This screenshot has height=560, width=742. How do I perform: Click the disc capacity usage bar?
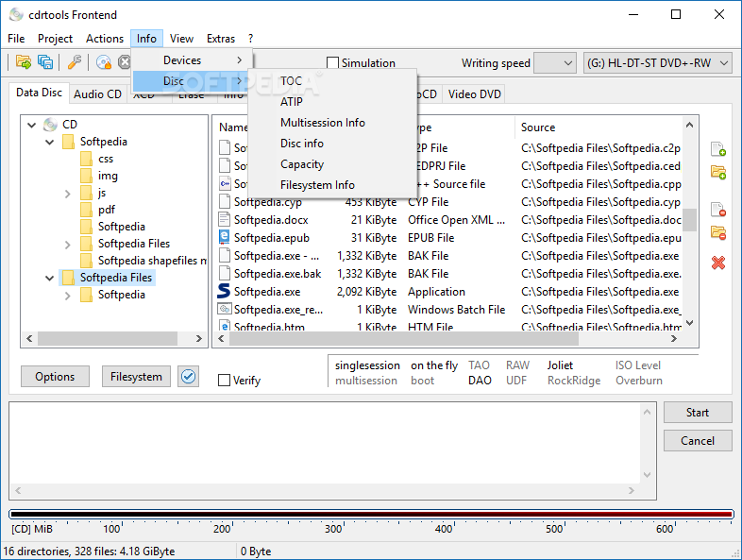371,514
